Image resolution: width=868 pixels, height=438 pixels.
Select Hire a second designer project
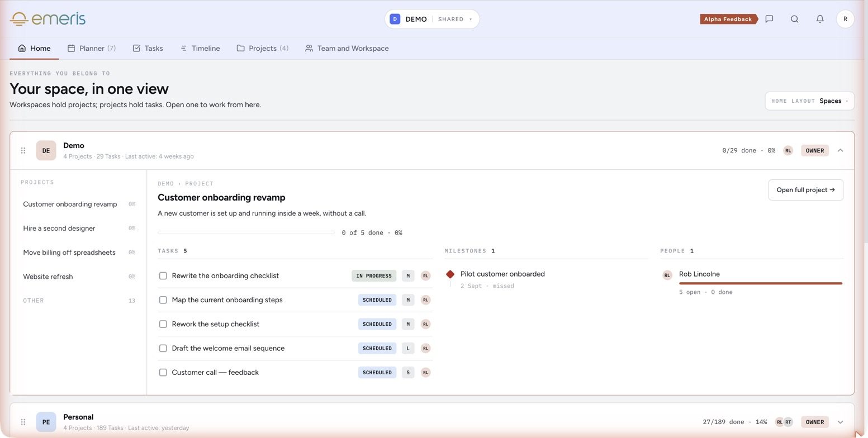(x=79, y=228)
